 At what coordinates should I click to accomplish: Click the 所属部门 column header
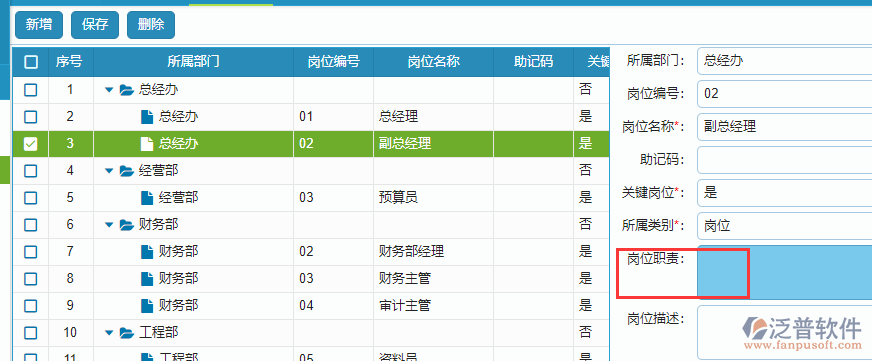(194, 62)
